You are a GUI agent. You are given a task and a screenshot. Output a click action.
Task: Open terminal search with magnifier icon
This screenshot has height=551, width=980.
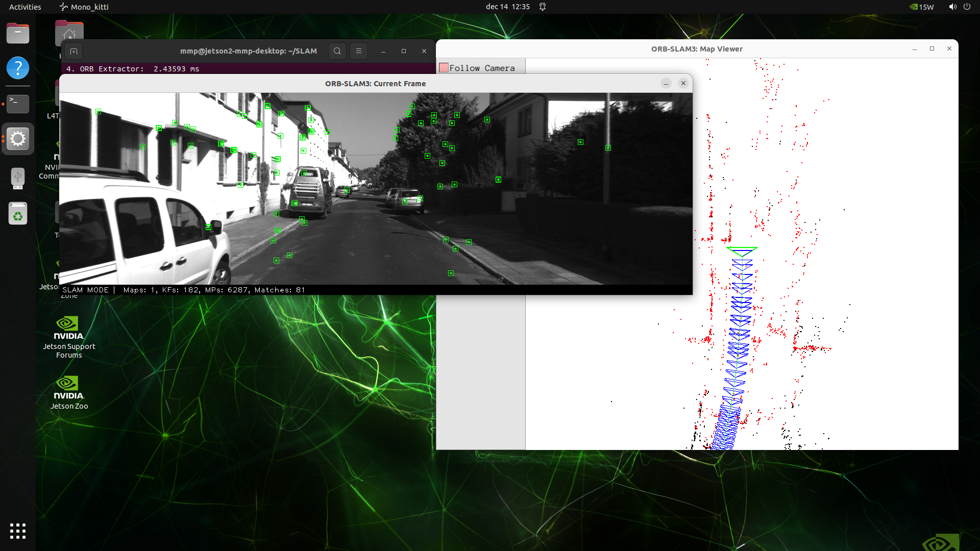(337, 51)
